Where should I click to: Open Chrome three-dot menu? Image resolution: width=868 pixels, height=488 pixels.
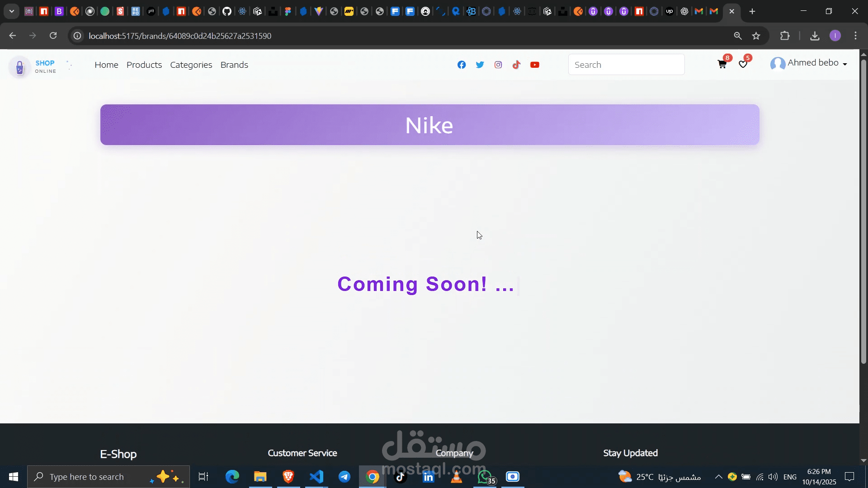[855, 36]
